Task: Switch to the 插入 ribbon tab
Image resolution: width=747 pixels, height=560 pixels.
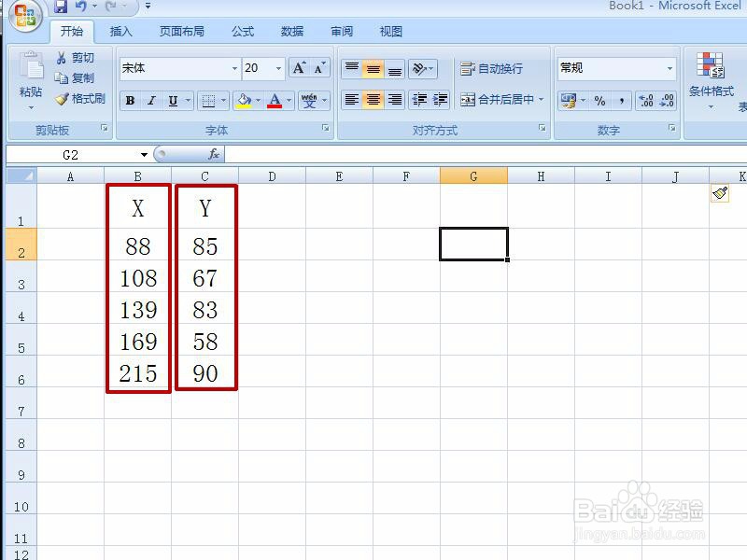Action: click(120, 31)
